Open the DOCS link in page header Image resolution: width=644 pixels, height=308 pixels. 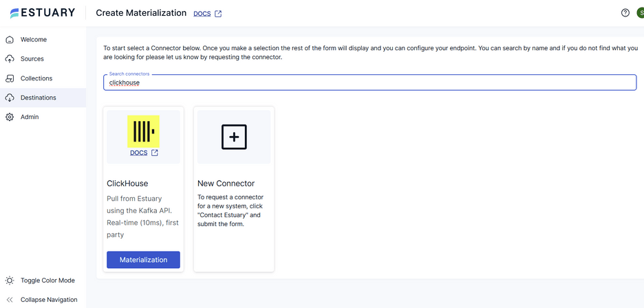[x=202, y=14]
